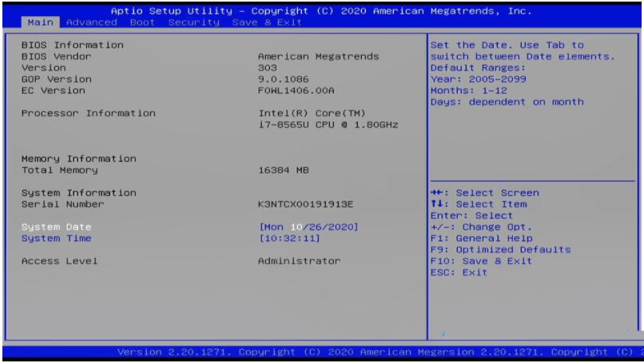Click the Days: dependent on month line
Image resolution: width=644 pixels, height=363 pixels.
tap(507, 102)
